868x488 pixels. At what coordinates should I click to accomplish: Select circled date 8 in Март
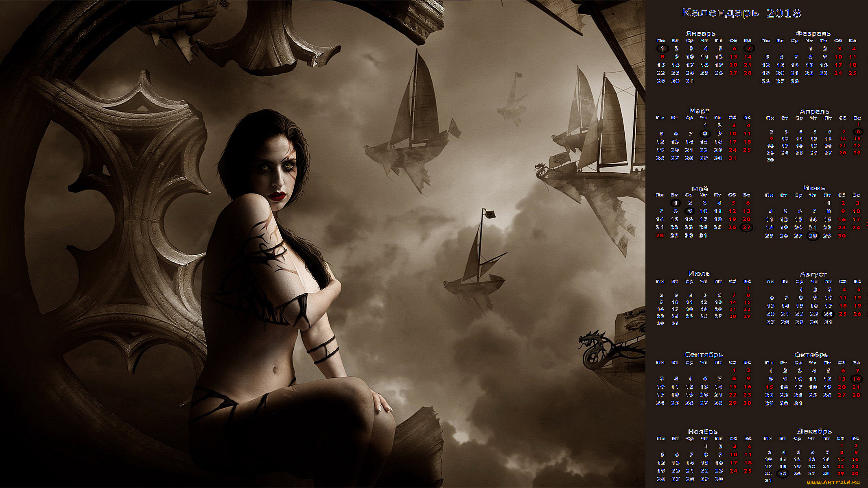click(705, 134)
